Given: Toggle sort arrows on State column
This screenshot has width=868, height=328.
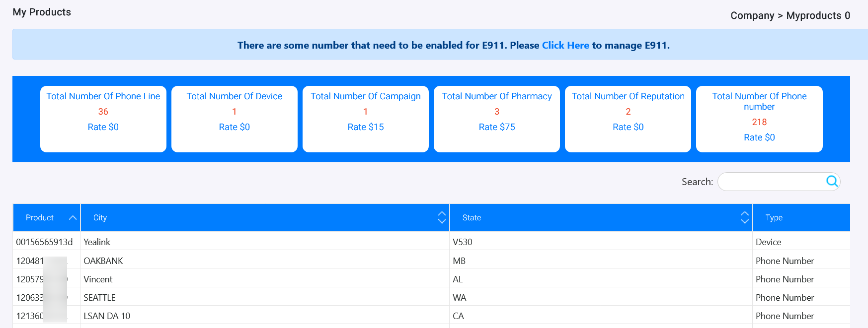Looking at the screenshot, I should (744, 217).
